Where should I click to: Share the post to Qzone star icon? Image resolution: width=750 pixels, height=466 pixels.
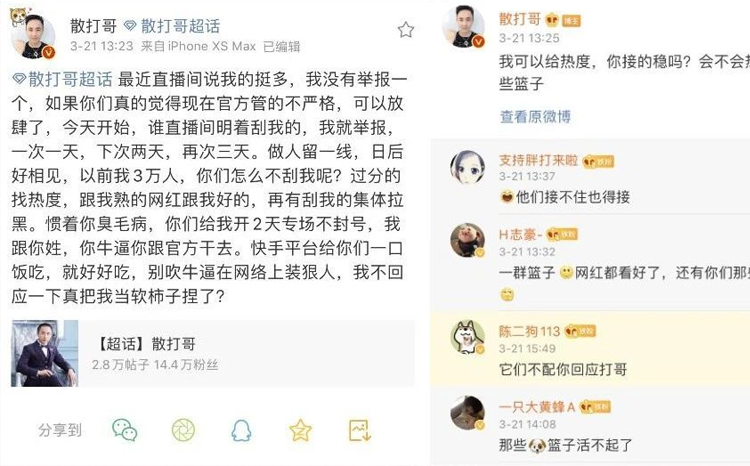(x=300, y=430)
